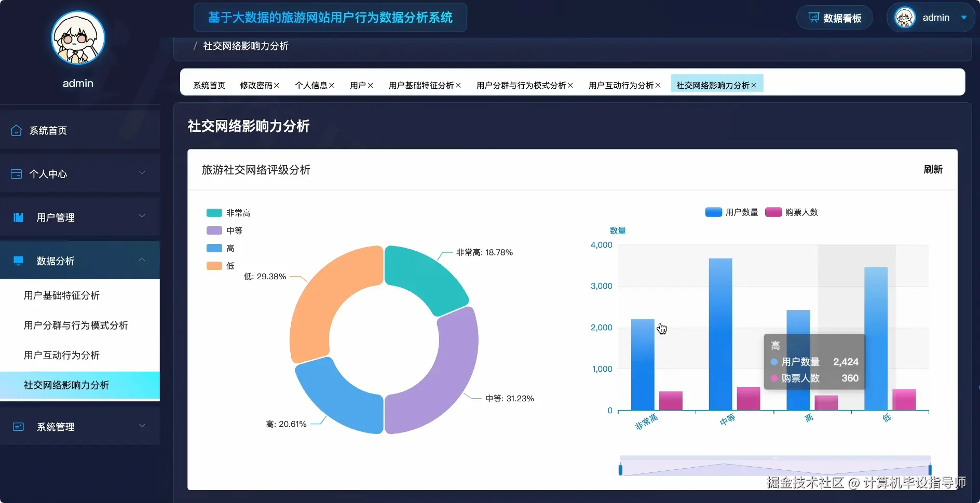Screen dimensions: 980x503
Task: Switch to the 修改密码 tab
Action: 256,85
